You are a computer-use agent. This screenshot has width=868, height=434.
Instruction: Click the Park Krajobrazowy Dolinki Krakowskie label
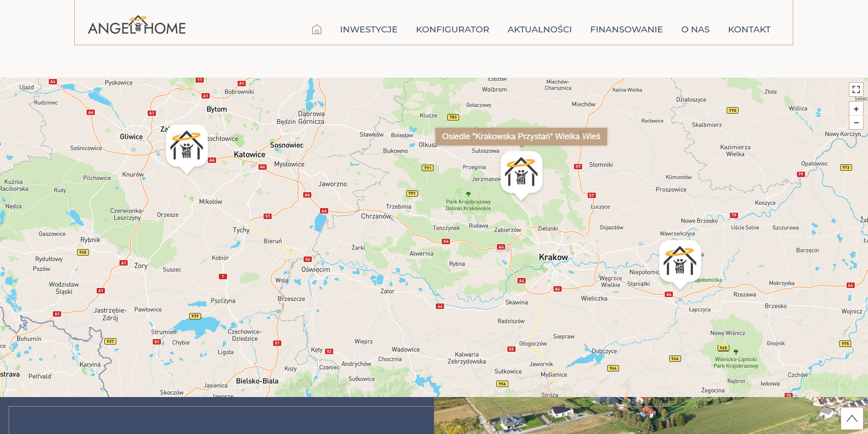click(468, 205)
